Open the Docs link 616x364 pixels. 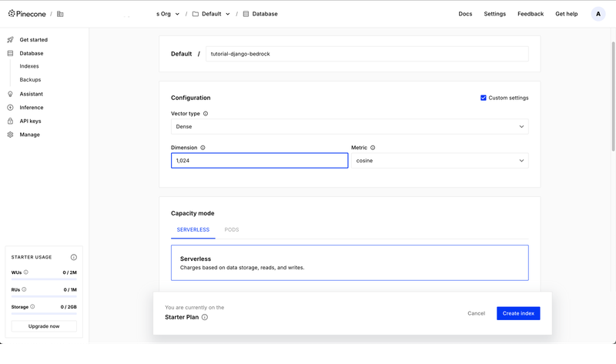pos(465,14)
